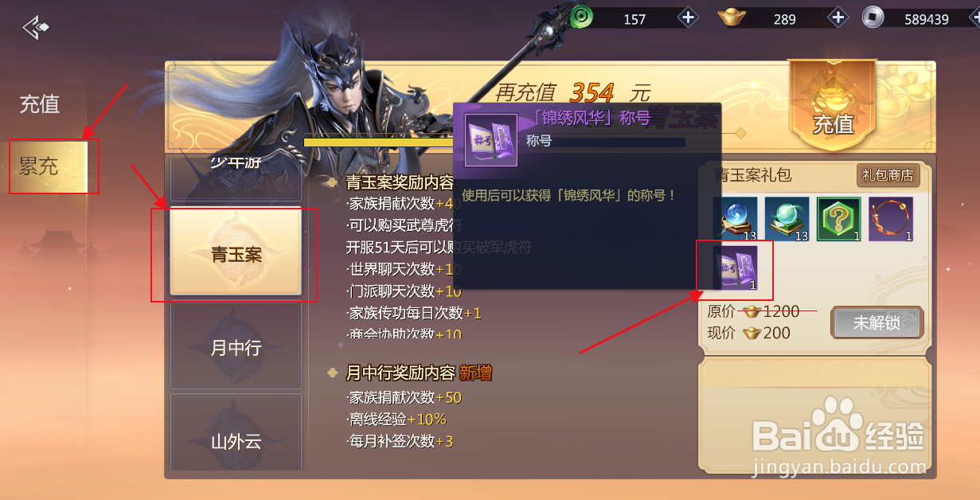The image size is (980, 500).
Task: Select the purple title book item
Action: click(735, 268)
